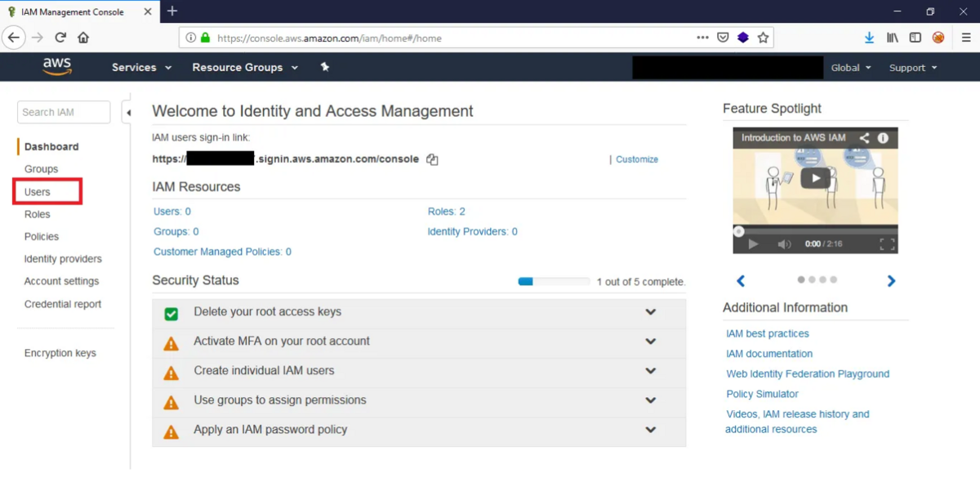980x478 pixels.
Task: Play the Introduction to AWS IAM video
Action: pos(815,178)
